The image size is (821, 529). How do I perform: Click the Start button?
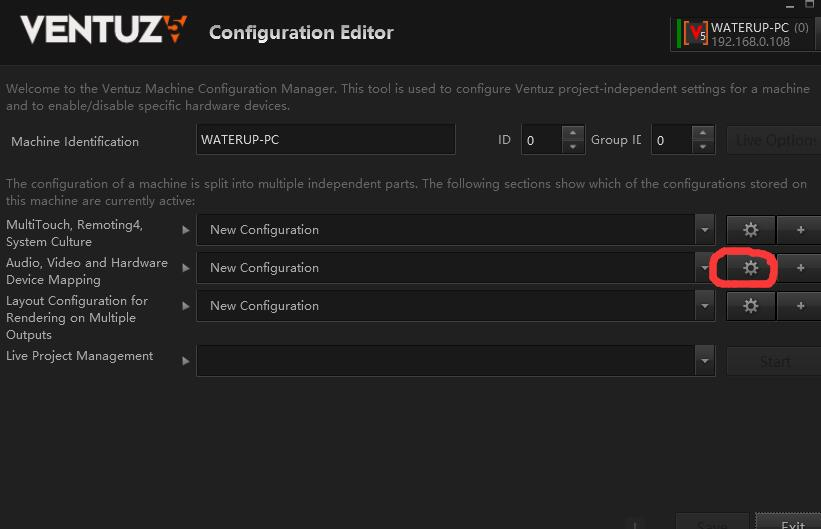[x=775, y=361]
